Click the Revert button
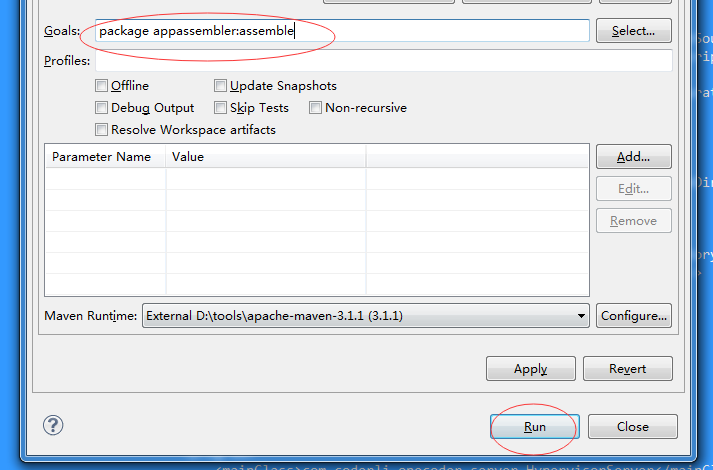 pos(627,369)
